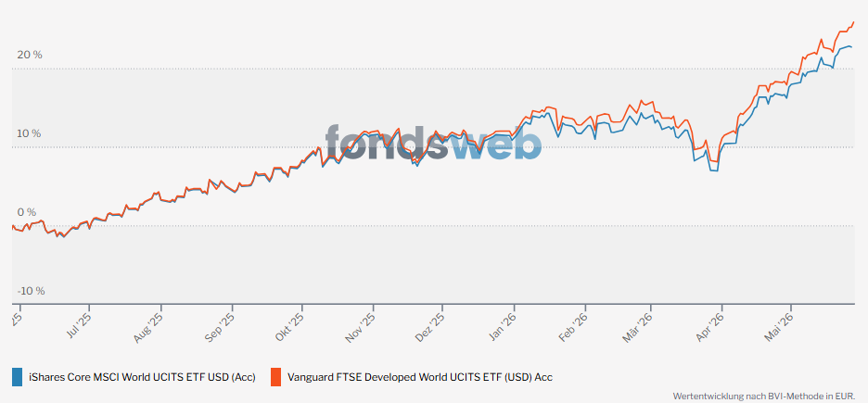Toggle the iShares Core MSCI World legend label
This screenshot has width=868, height=403.
click(x=142, y=378)
